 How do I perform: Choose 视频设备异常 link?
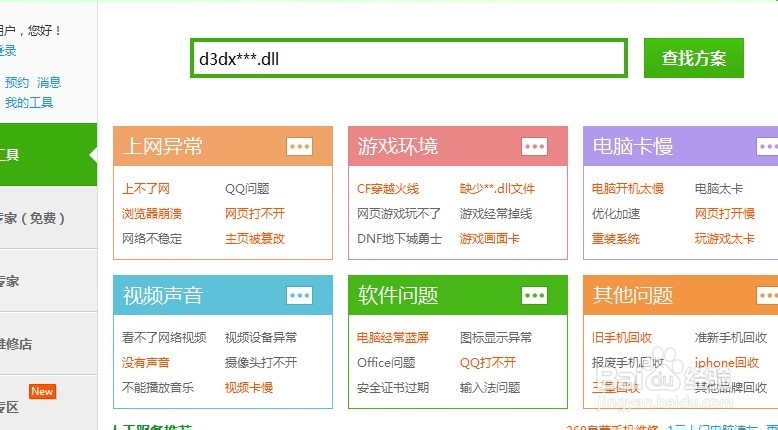point(261,338)
